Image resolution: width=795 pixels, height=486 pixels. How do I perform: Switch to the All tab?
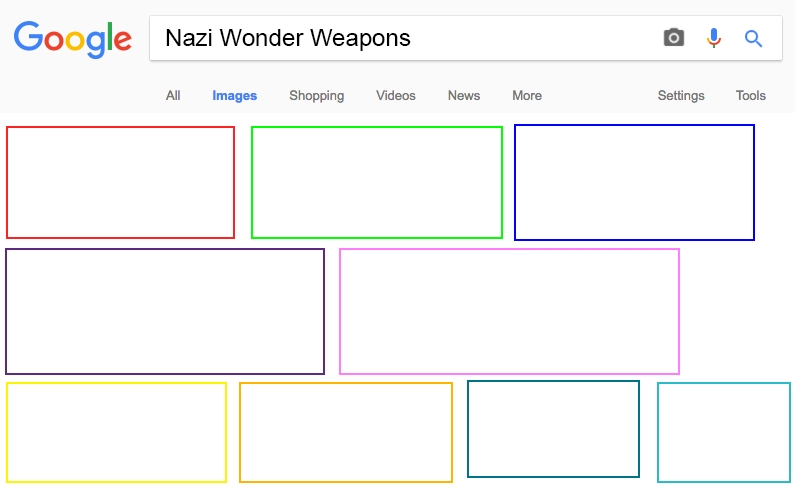click(x=173, y=95)
